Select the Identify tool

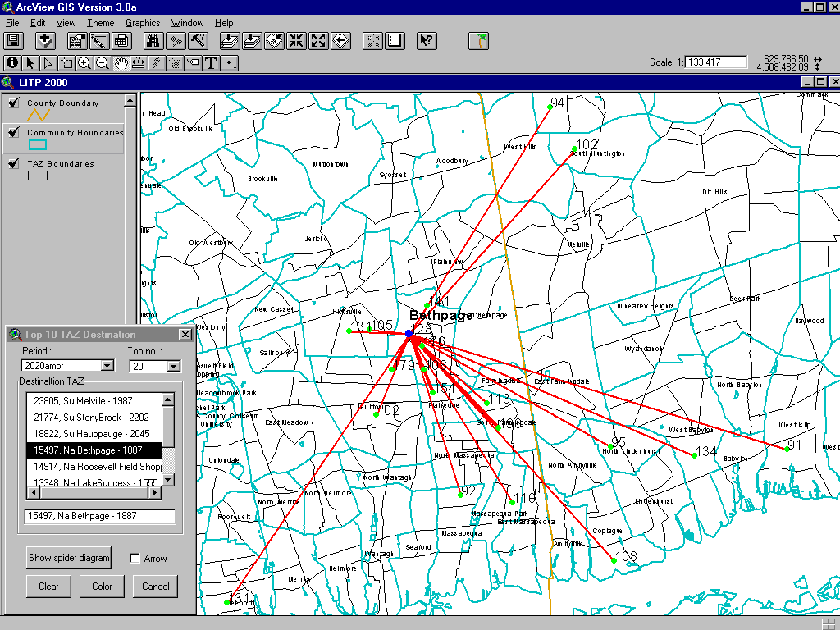click(13, 62)
